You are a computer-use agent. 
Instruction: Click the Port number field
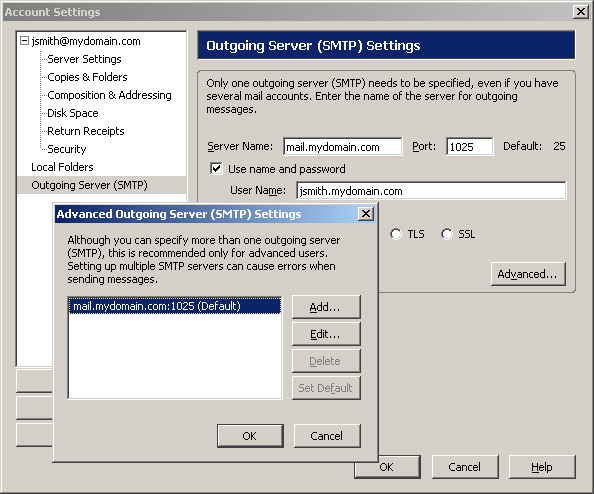470,147
